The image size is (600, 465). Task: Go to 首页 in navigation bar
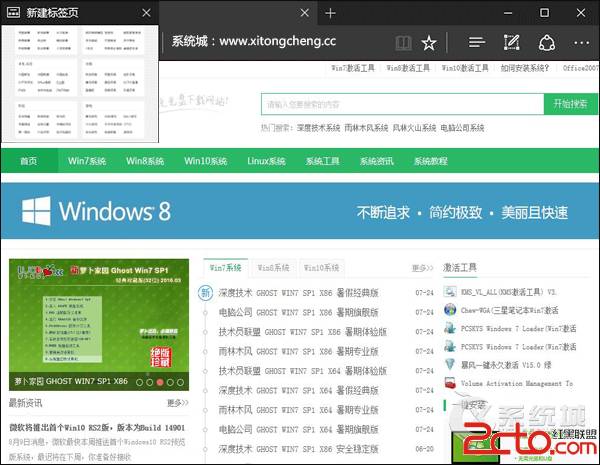tap(29, 161)
